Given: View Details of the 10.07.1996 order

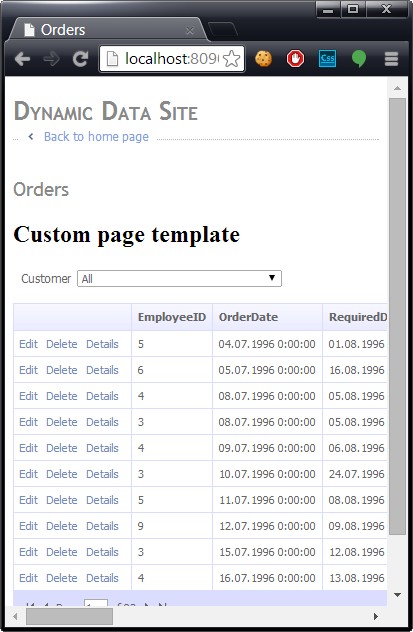Looking at the screenshot, I should (102, 474).
